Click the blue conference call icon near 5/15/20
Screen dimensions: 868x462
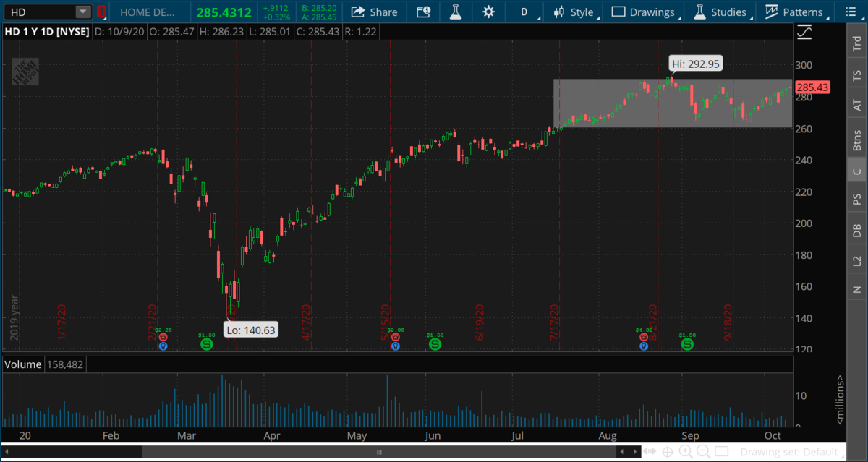pyautogui.click(x=395, y=346)
